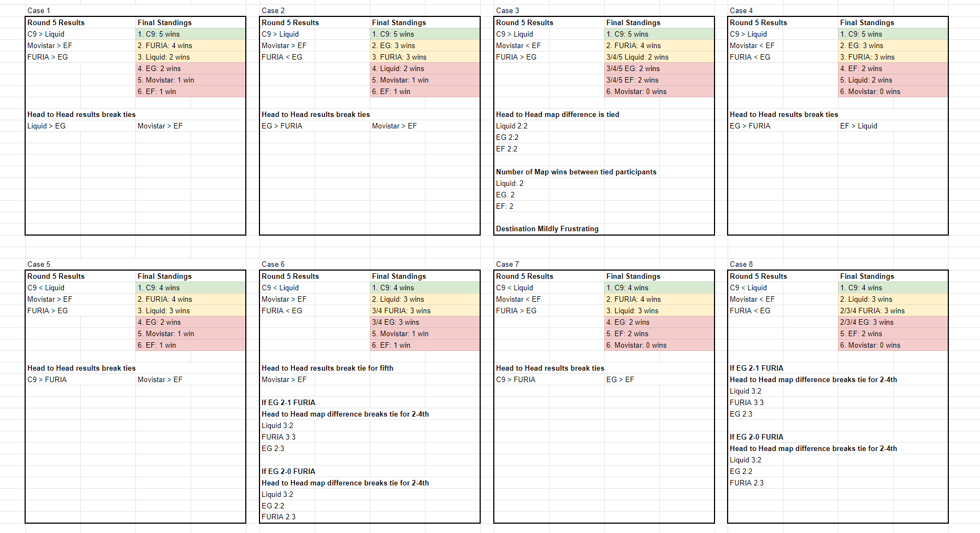This screenshot has width=980, height=533.
Task: Select 'EF > Liquid' tiebreak cell in Case 4
Action: pos(858,126)
